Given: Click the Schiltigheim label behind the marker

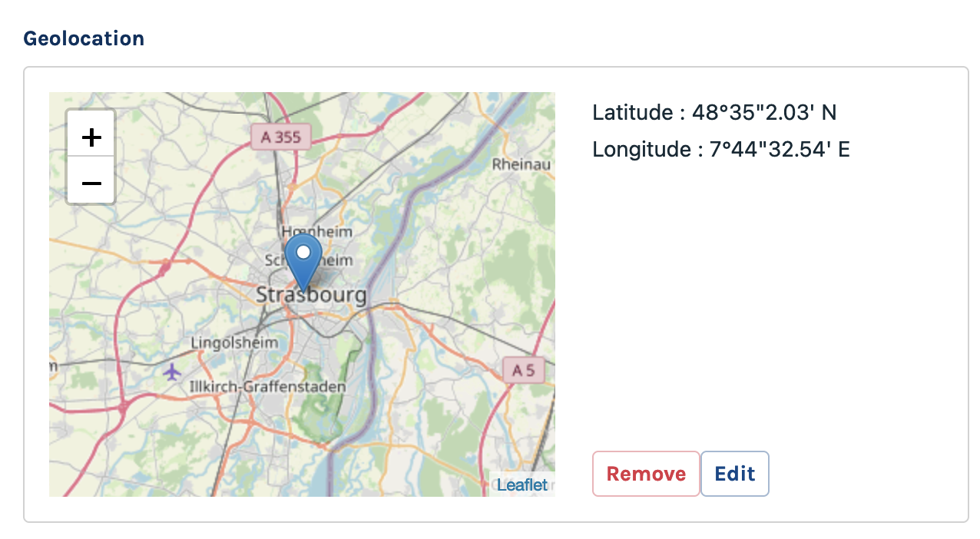Looking at the screenshot, I should pyautogui.click(x=336, y=260).
